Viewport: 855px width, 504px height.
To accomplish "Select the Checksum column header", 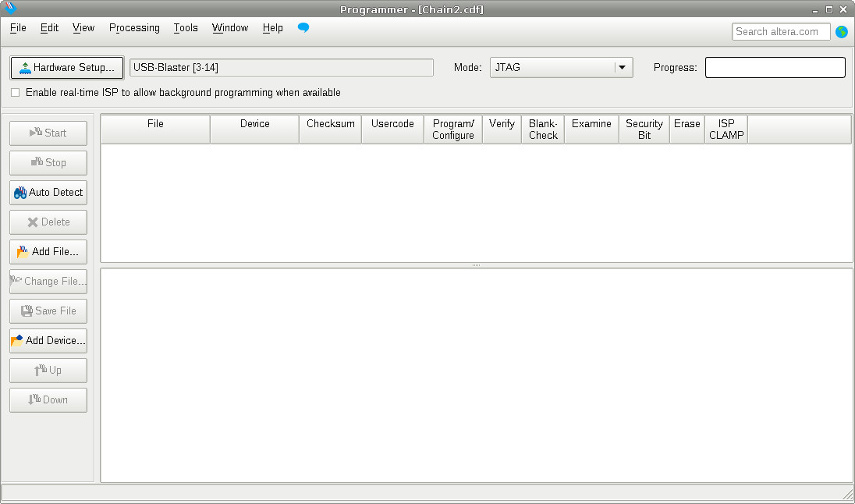I will [x=331, y=130].
